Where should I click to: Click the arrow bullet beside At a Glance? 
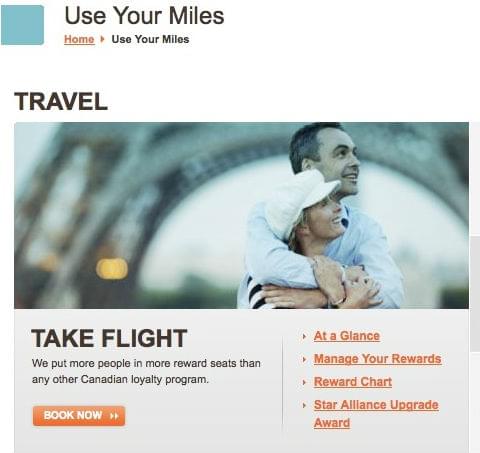pos(304,337)
